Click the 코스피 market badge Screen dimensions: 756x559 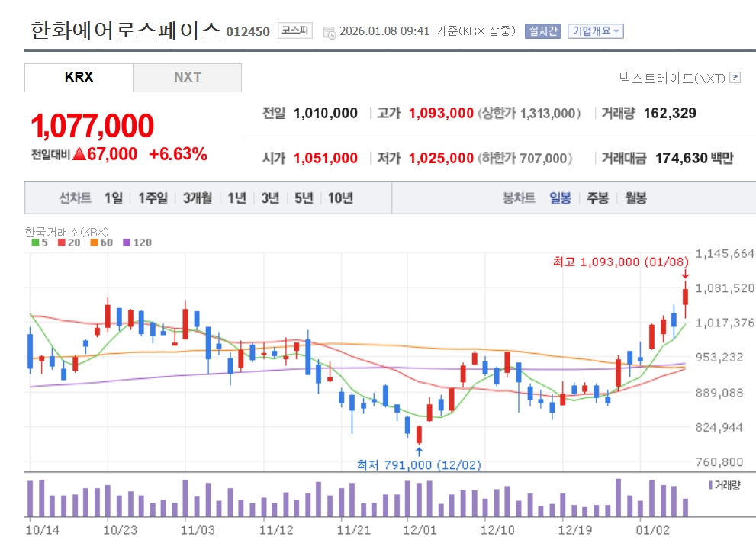pos(295,31)
